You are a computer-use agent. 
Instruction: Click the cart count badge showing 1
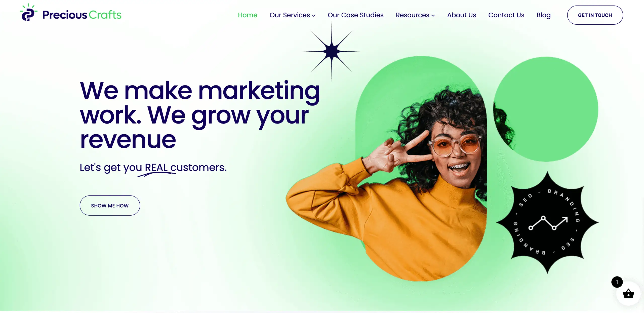click(617, 282)
